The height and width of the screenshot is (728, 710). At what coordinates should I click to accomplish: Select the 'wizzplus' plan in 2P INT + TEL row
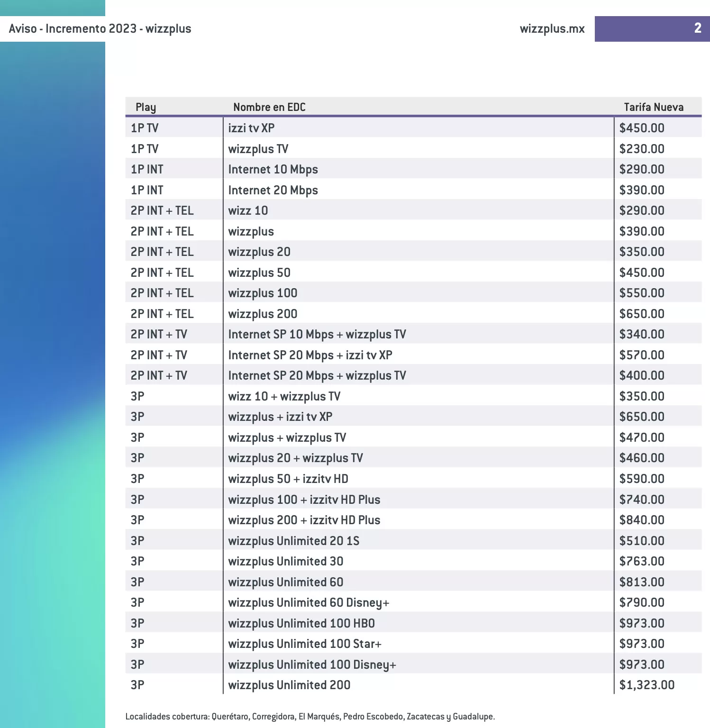pos(251,231)
